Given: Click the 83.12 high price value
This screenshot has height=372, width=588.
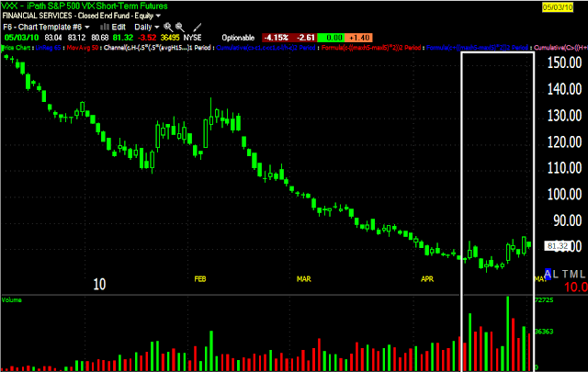Looking at the screenshot, I should (x=76, y=38).
